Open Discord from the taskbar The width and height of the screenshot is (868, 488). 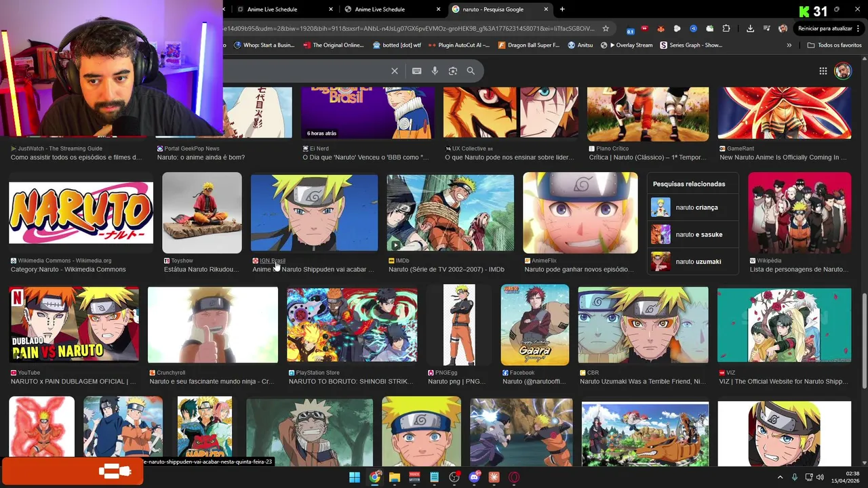click(x=474, y=477)
